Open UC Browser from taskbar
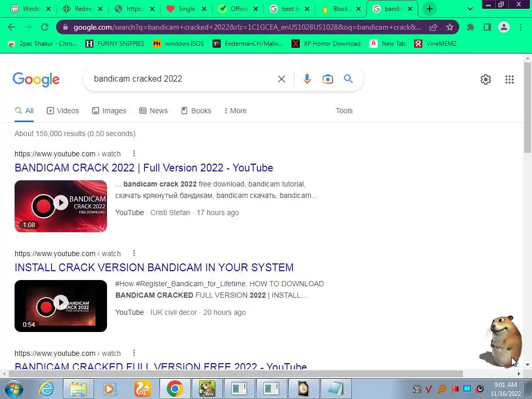This screenshot has height=399, width=532. click(142, 389)
